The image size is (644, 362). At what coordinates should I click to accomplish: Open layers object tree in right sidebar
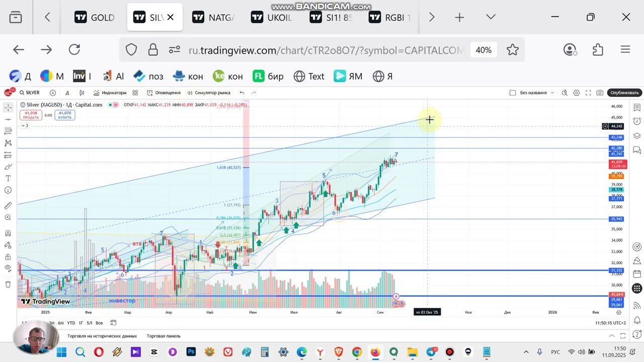[x=637, y=136]
